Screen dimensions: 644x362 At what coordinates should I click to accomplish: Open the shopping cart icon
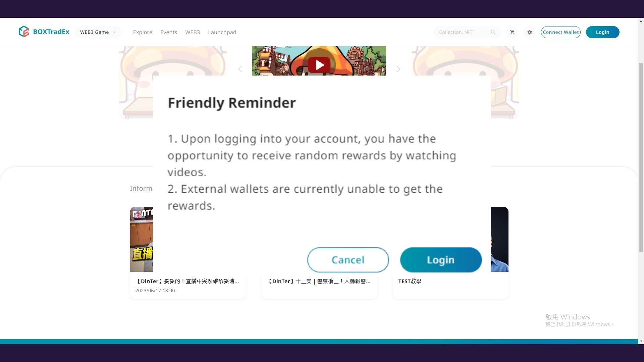(512, 32)
